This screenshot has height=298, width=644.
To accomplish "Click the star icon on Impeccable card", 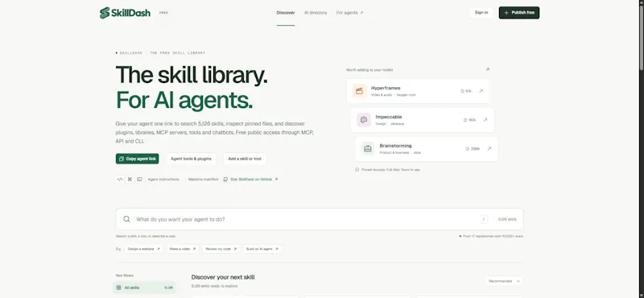I will [465, 120].
